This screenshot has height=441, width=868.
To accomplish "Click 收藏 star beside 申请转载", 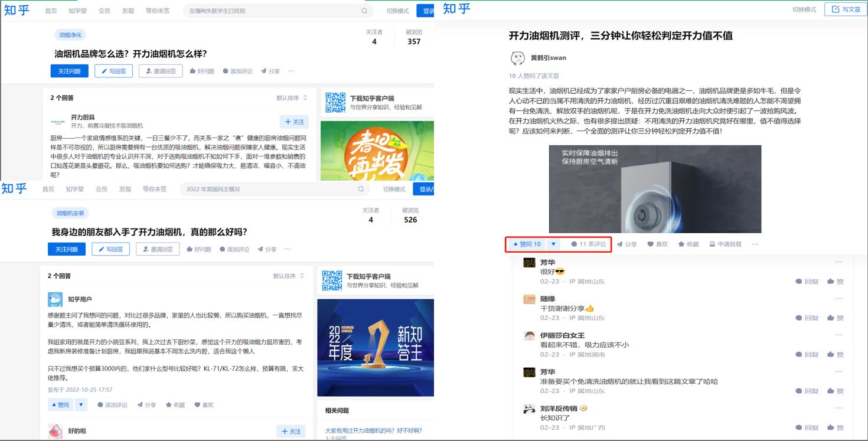I will click(x=688, y=244).
